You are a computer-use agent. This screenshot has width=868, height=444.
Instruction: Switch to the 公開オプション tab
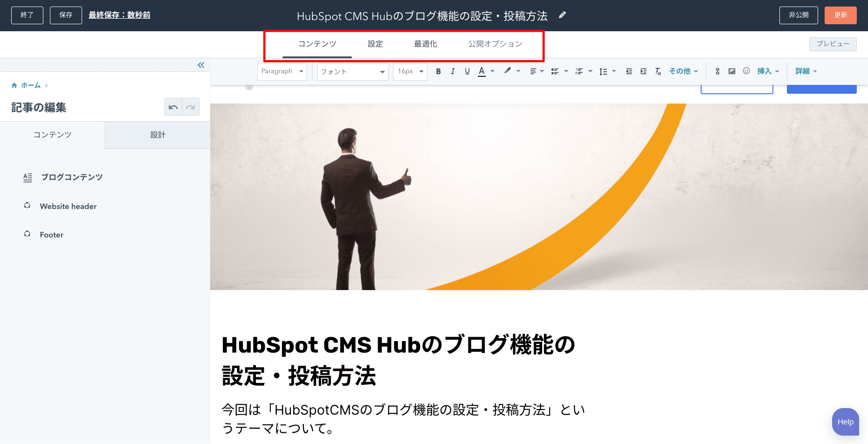tap(495, 44)
